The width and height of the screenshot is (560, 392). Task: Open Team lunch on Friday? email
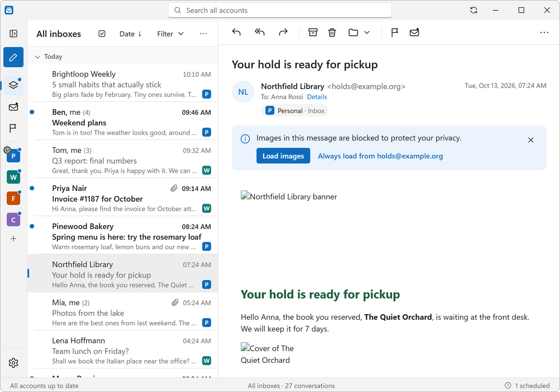point(123,349)
